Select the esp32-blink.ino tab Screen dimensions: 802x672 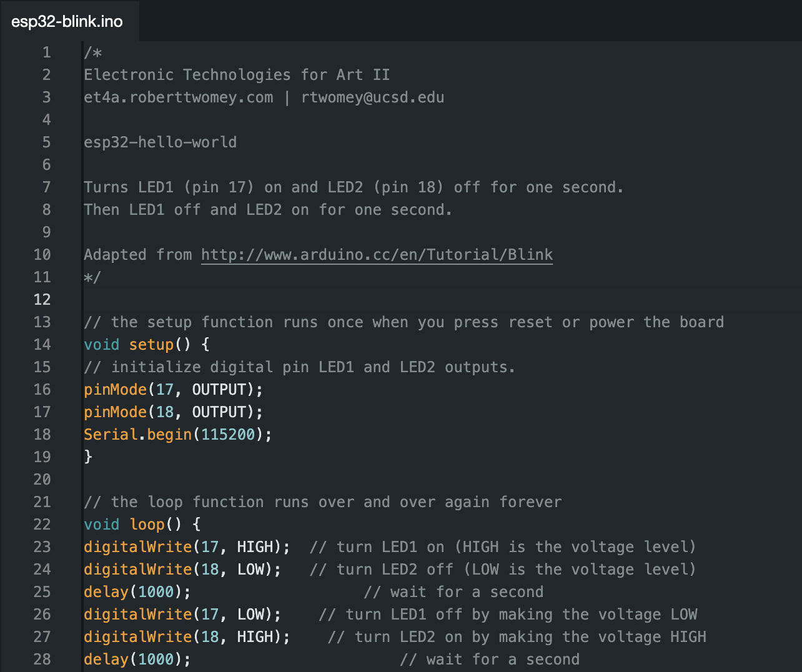pyautogui.click(x=67, y=21)
